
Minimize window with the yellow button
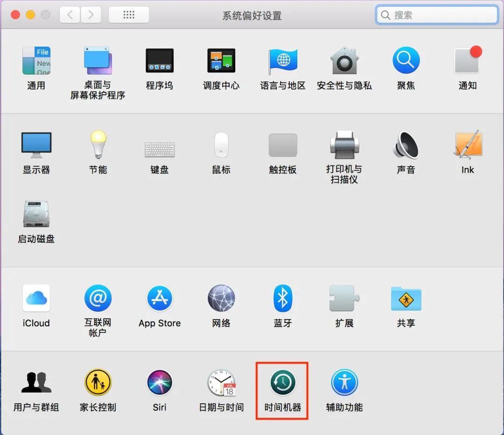pyautogui.click(x=30, y=15)
